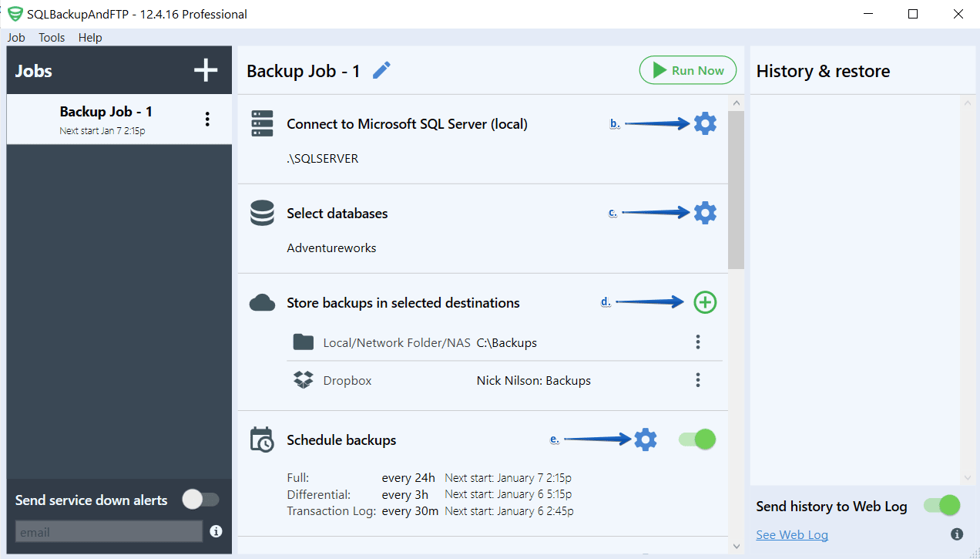Click the info icon beside email field
This screenshot has width=980, height=559.
pos(216,531)
